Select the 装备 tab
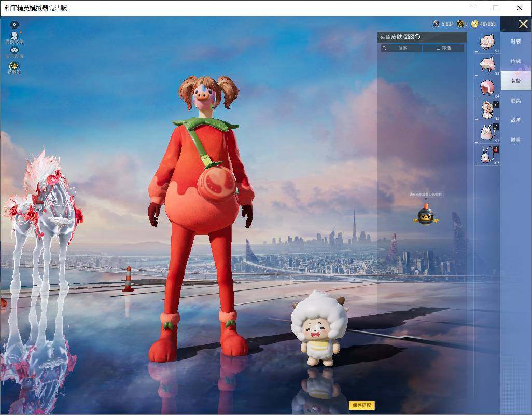Screen dimensions: 532x415 (516, 81)
